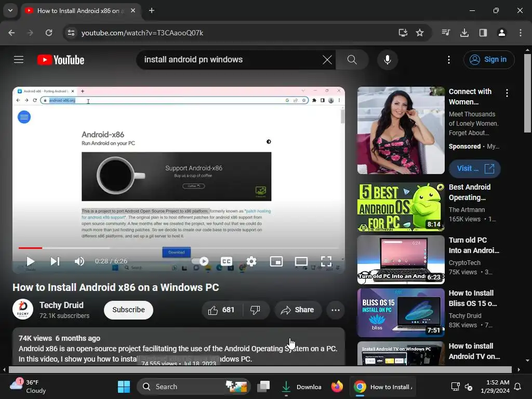Clear the YouTube search box text
The height and width of the screenshot is (399, 532).
pos(327,60)
